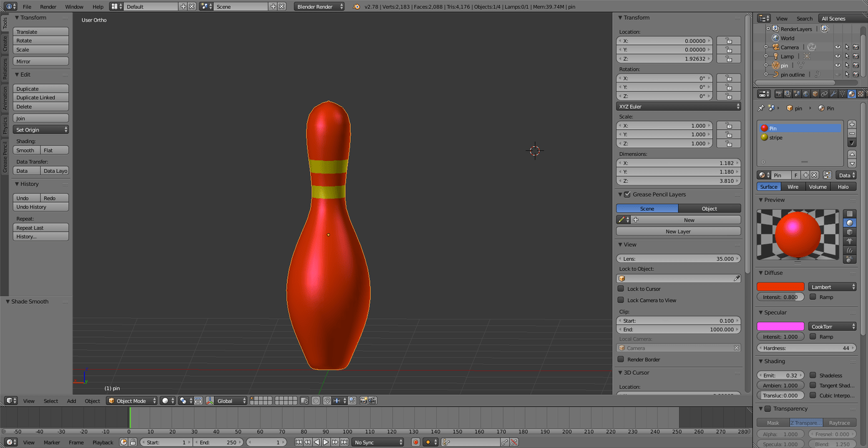The width and height of the screenshot is (868, 448).
Task: Click the New Layer grease pencil button
Action: tap(678, 231)
